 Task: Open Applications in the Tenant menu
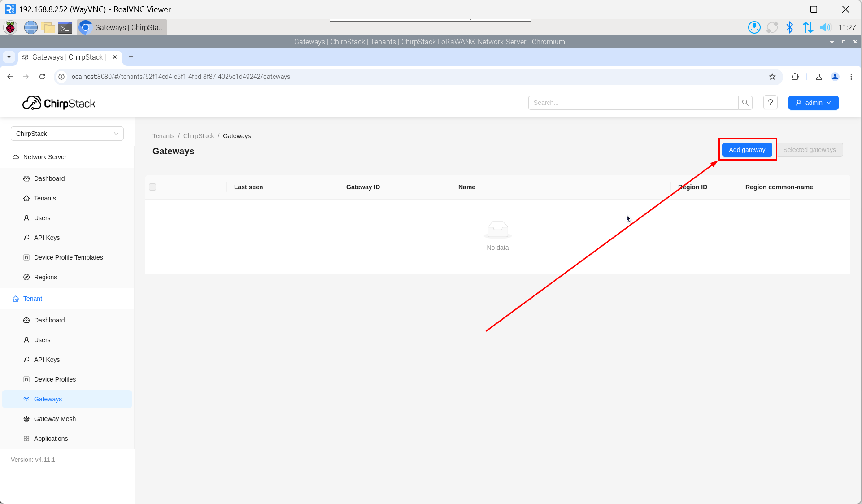pos(51,439)
